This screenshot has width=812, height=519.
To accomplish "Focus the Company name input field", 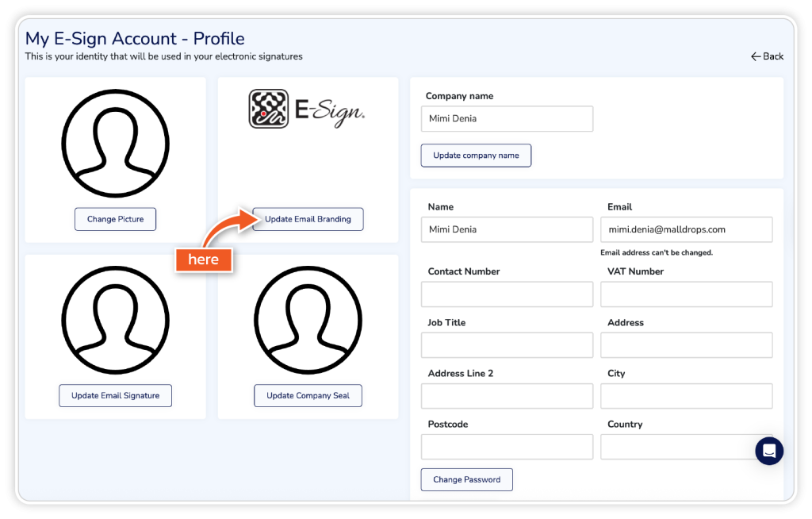I will coord(507,119).
